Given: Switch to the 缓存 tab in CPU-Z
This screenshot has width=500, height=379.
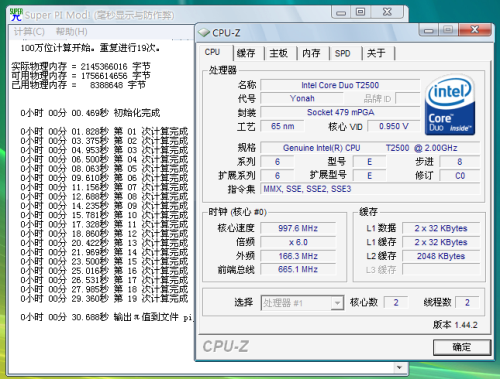Looking at the screenshot, I should pyautogui.click(x=246, y=53).
